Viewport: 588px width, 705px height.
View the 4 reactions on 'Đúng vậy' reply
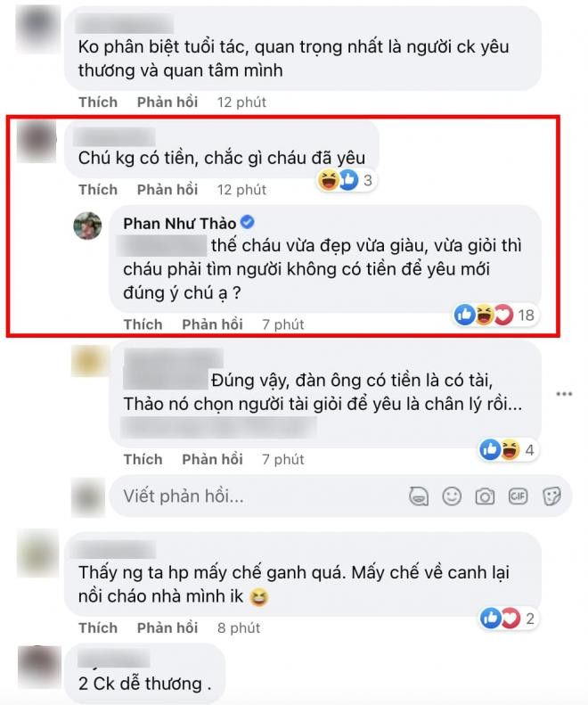click(508, 449)
